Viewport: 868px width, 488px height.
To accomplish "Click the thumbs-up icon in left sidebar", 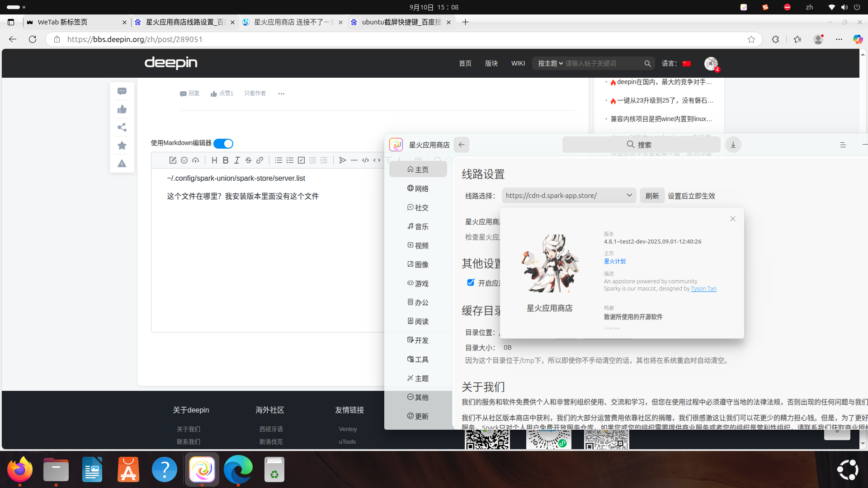I will coord(122,109).
